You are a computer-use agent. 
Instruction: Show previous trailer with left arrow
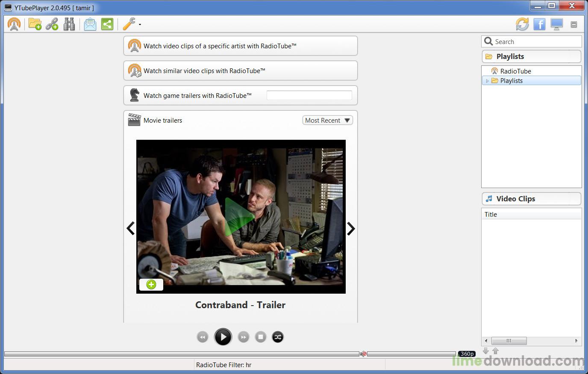[x=131, y=229]
